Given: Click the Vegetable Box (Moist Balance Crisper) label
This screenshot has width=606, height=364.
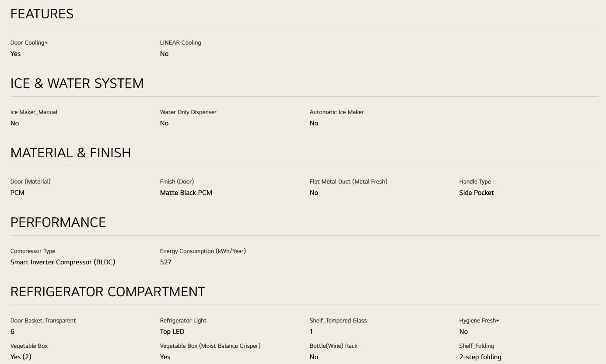Looking at the screenshot, I should point(210,346).
